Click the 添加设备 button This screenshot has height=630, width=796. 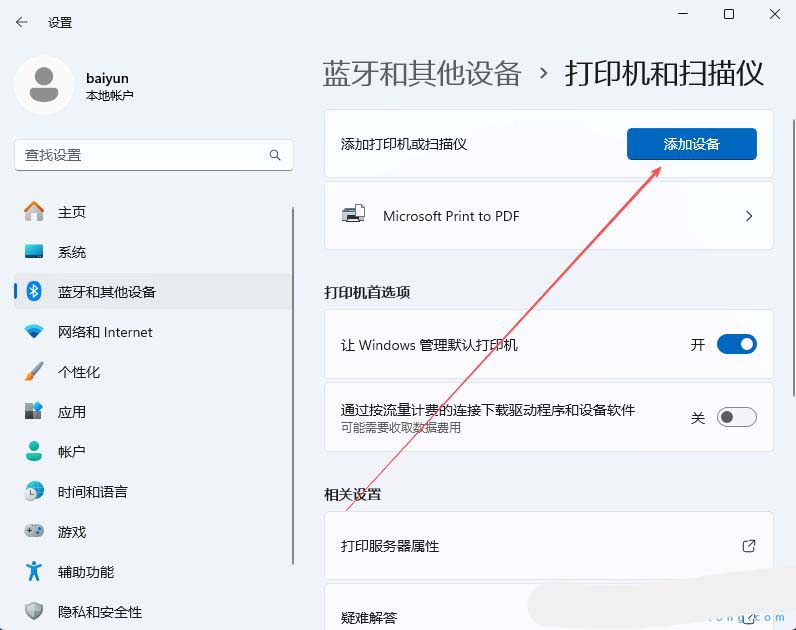coord(691,144)
